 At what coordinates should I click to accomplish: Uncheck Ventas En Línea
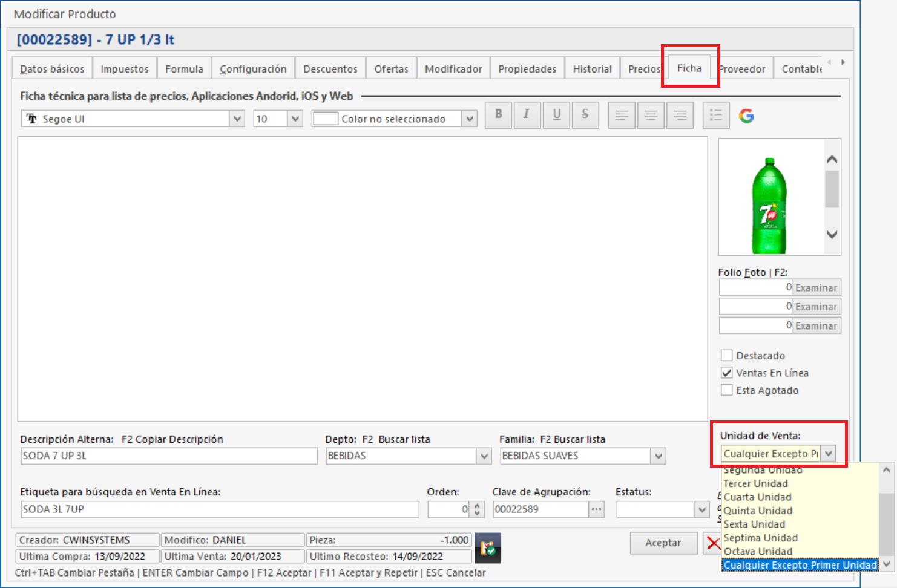coord(727,373)
